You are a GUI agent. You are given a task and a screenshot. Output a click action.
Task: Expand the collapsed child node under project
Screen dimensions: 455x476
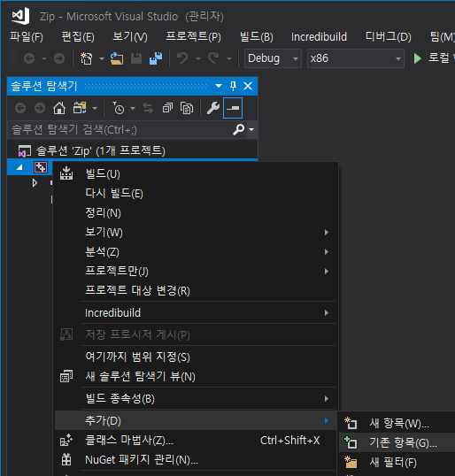click(35, 183)
